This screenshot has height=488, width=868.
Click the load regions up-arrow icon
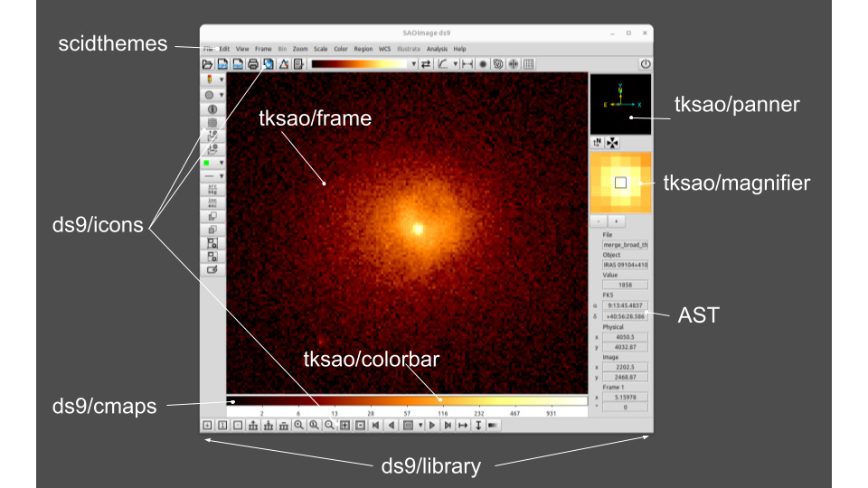point(212,136)
